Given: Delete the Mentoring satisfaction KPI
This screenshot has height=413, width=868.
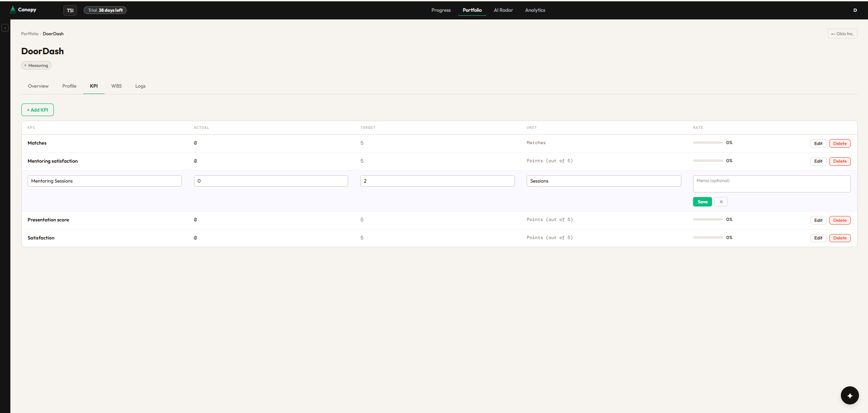Looking at the screenshot, I should 840,161.
